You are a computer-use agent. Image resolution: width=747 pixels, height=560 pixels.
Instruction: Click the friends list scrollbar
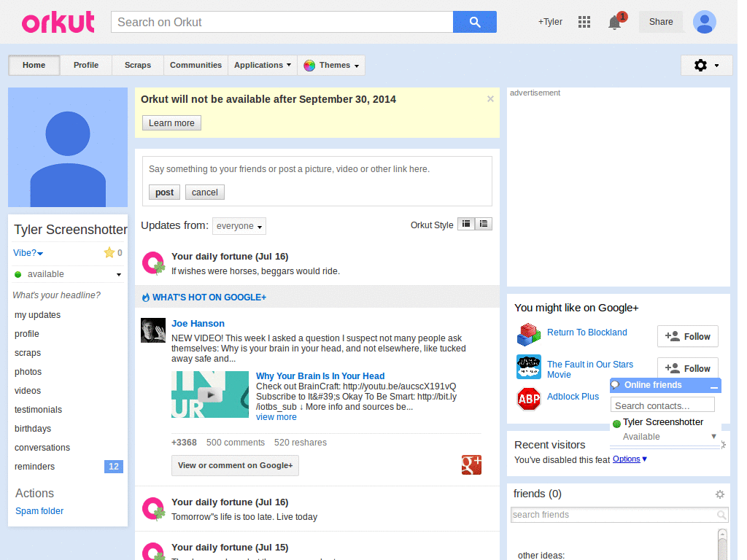(x=722, y=544)
